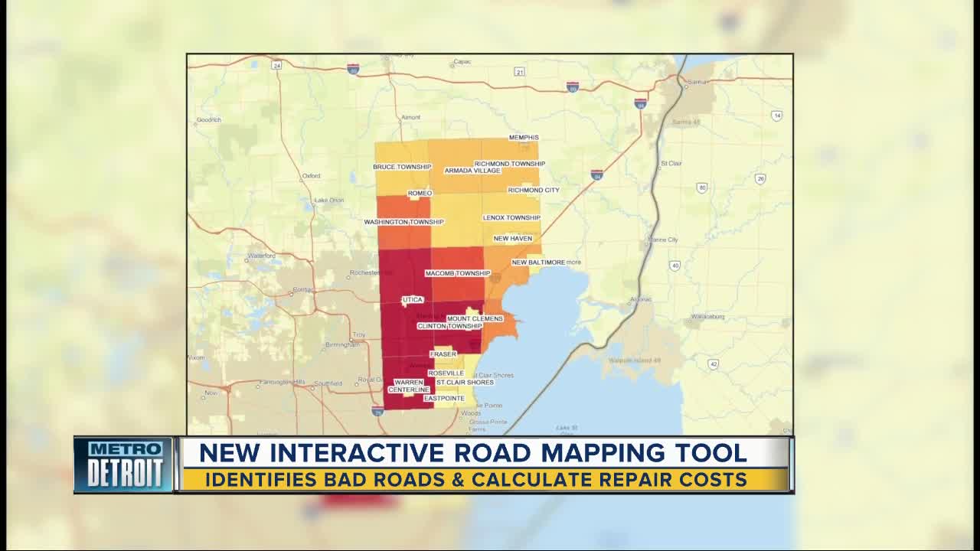Viewport: 980px width, 551px height.
Task: Click the Metro Detroit logo
Action: pyautogui.click(x=124, y=465)
